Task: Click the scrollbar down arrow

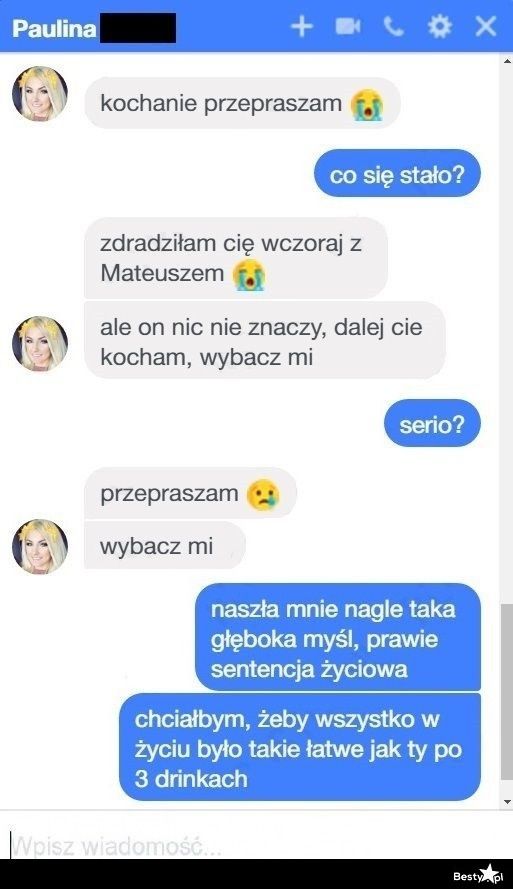Action: coord(507,802)
